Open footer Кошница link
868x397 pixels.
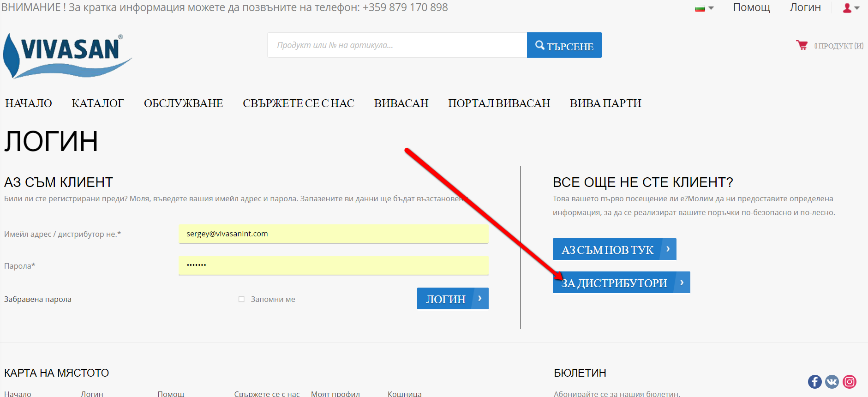(404, 394)
